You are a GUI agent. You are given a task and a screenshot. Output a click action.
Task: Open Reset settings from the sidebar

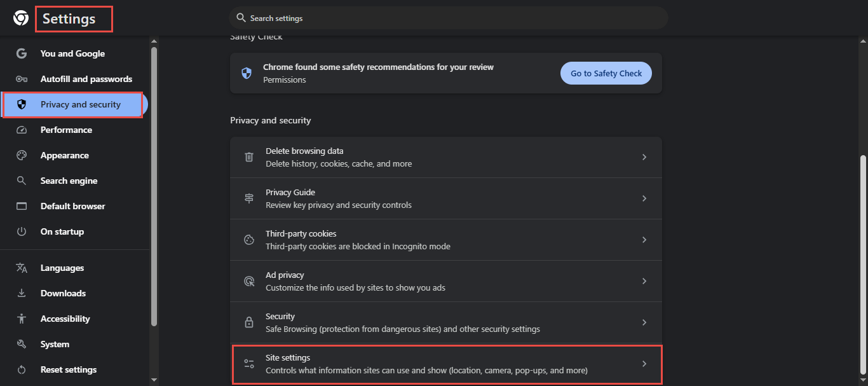tap(69, 369)
